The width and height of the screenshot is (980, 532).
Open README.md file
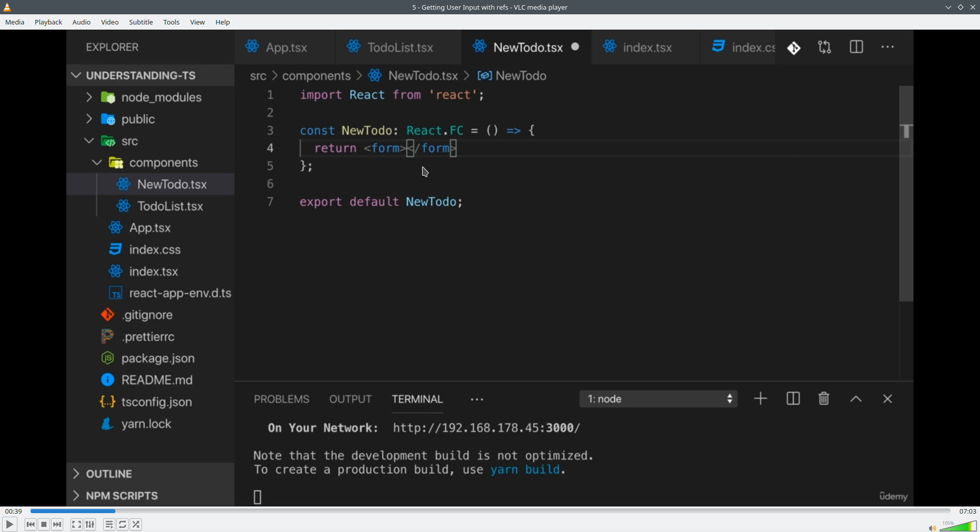tap(151, 380)
